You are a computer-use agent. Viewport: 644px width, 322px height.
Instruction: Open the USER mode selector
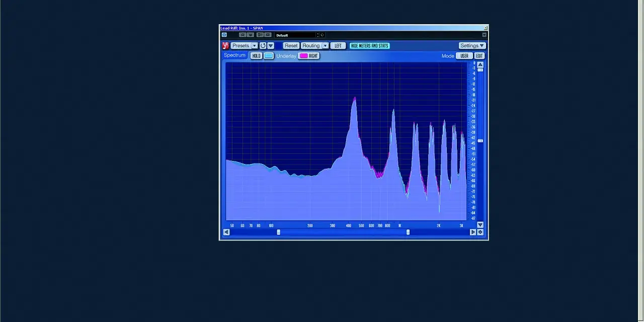[464, 56]
